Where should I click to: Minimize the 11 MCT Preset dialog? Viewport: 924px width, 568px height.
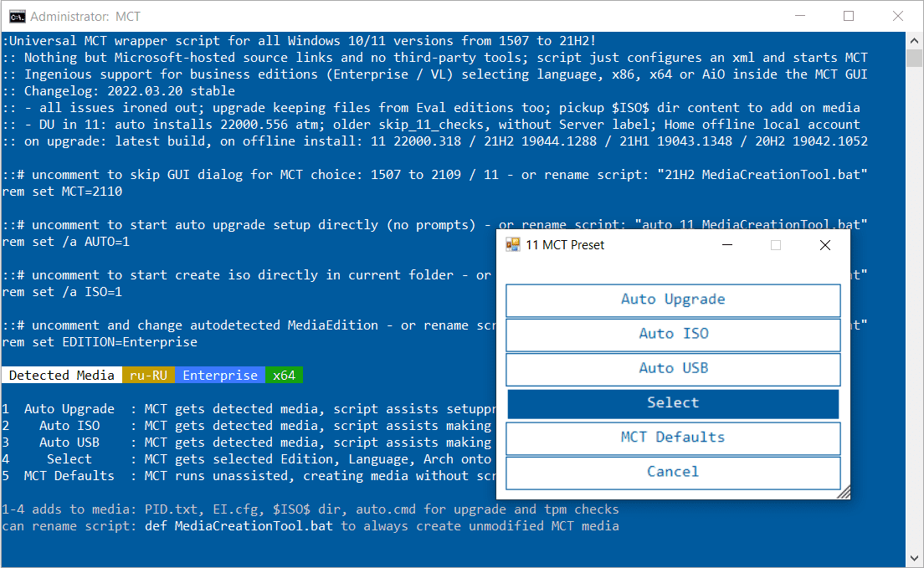727,245
